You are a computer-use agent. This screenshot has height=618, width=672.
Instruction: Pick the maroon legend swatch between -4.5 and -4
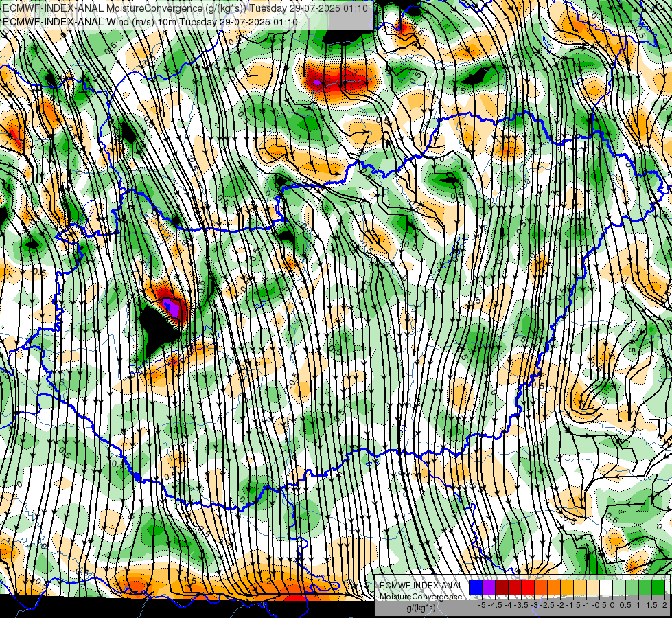tap(502, 588)
